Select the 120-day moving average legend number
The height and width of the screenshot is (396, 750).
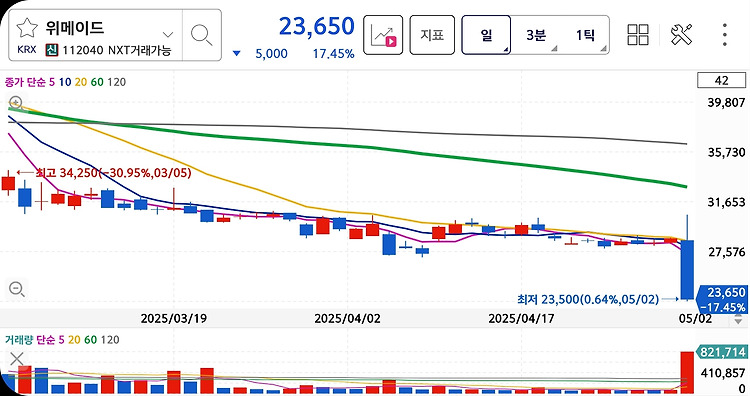117,82
